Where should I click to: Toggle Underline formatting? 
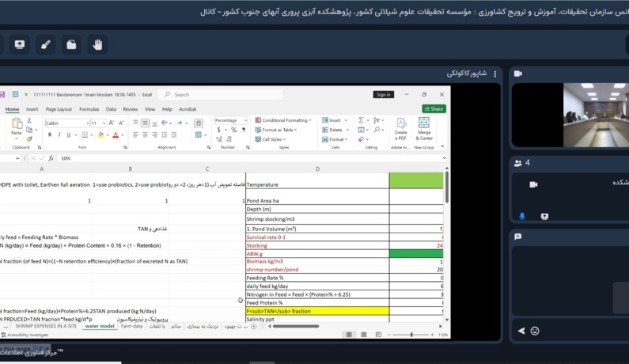pyautogui.click(x=69, y=135)
